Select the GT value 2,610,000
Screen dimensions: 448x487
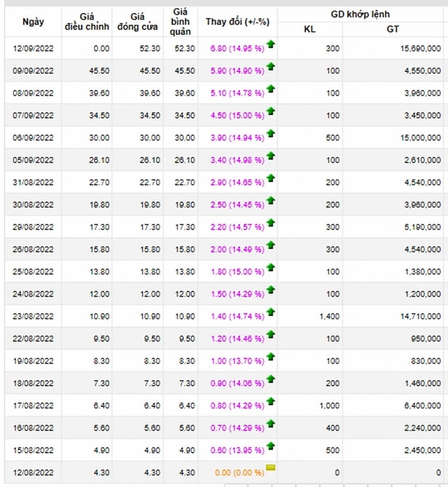point(422,160)
